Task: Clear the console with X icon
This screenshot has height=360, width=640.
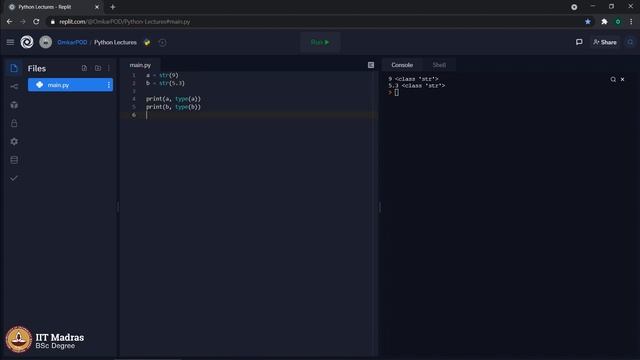Action: [x=622, y=79]
